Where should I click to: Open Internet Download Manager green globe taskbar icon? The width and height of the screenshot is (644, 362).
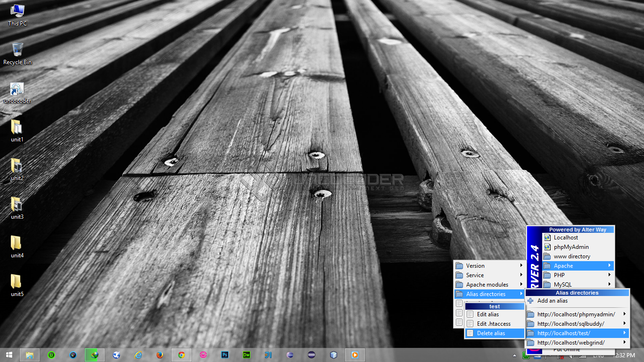95,355
